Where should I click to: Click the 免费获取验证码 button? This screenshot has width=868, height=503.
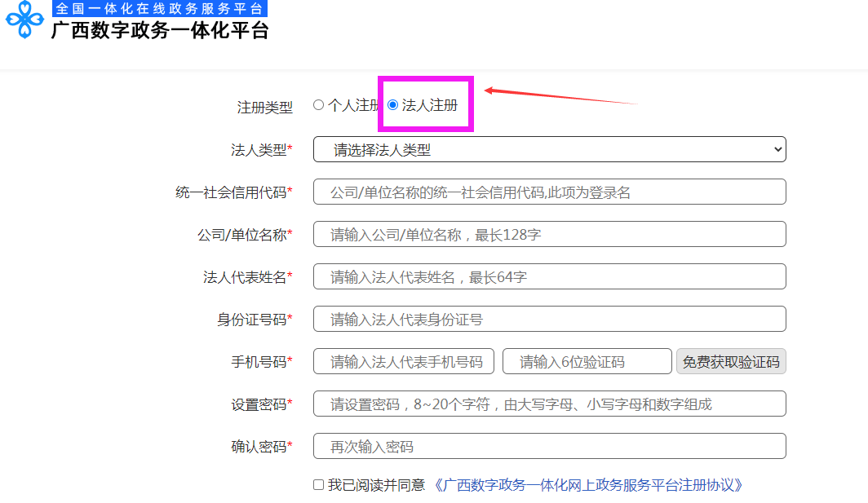click(731, 361)
